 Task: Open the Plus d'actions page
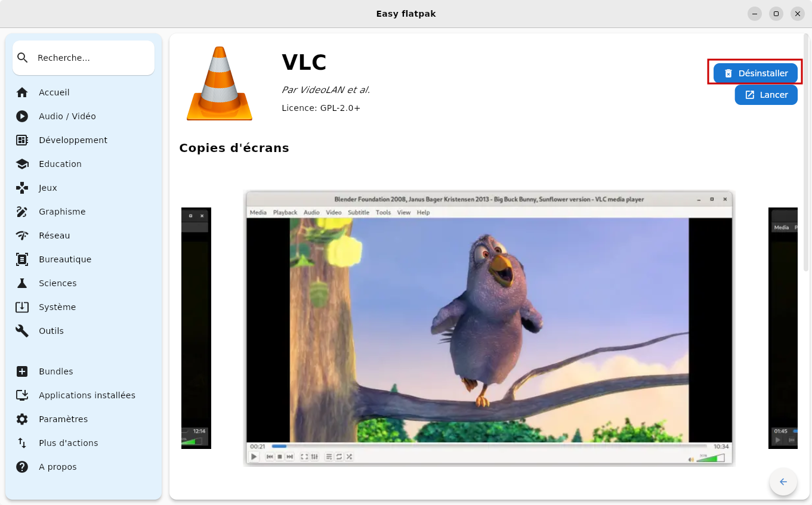click(x=84, y=443)
